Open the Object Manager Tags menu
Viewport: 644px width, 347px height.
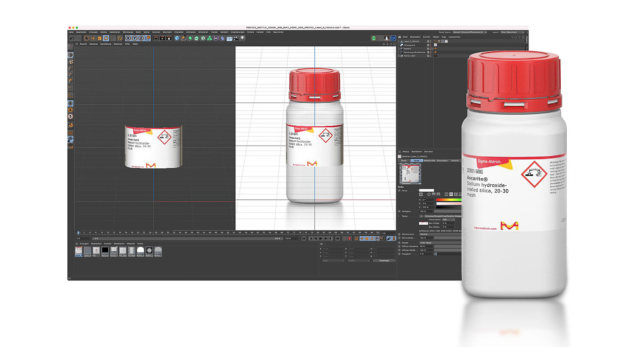pyautogui.click(x=444, y=37)
